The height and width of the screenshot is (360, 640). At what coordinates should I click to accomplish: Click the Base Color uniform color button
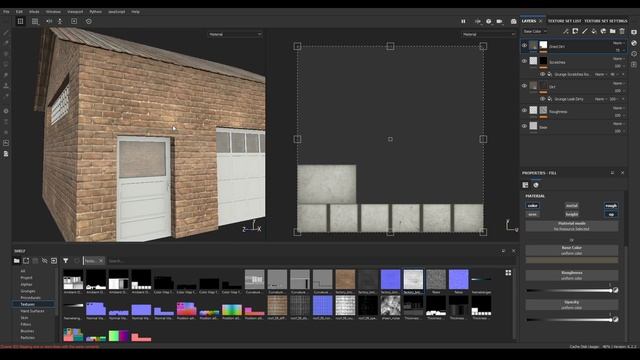click(x=571, y=250)
